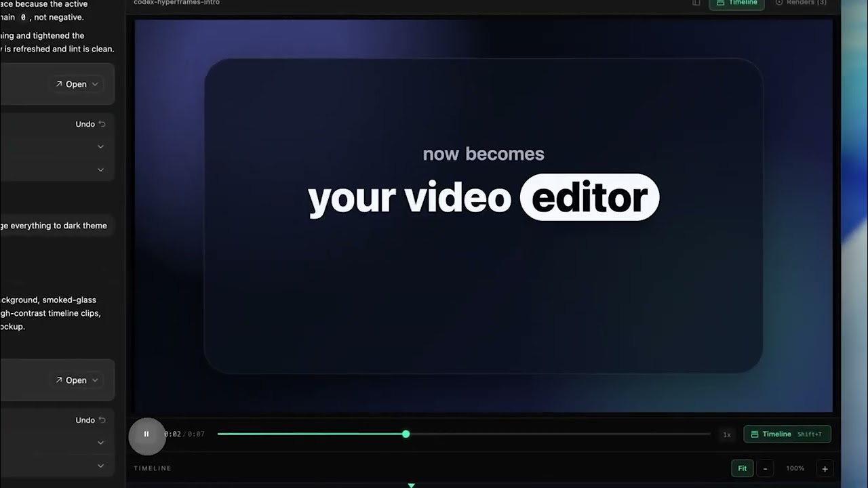Click the timeline playhead marker triangle
This screenshot has height=488, width=868.
[411, 485]
